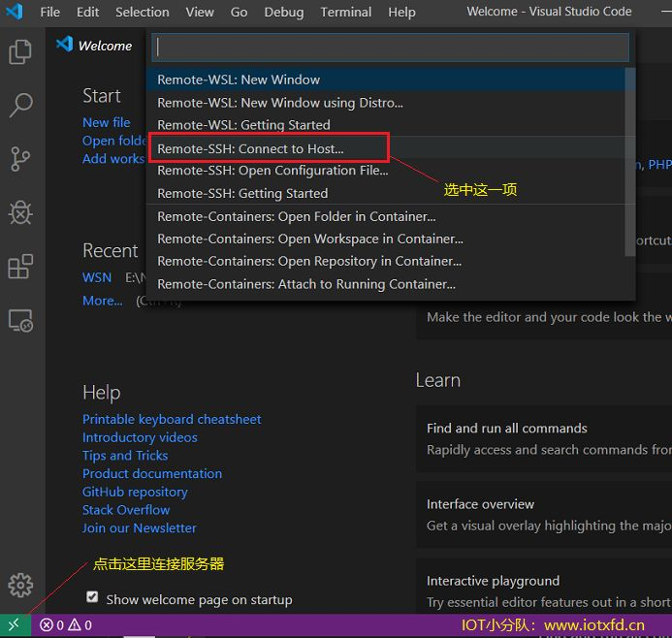Click the errors count icon in status bar

(x=47, y=625)
